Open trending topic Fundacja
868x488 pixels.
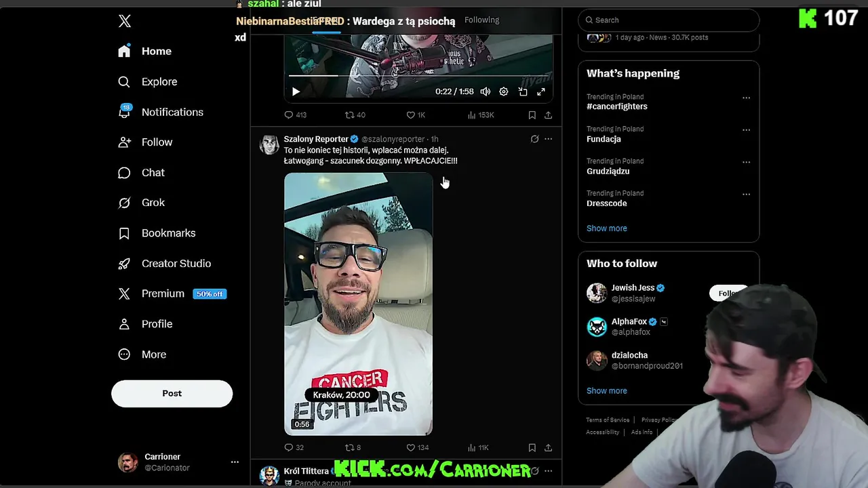pyautogui.click(x=604, y=139)
